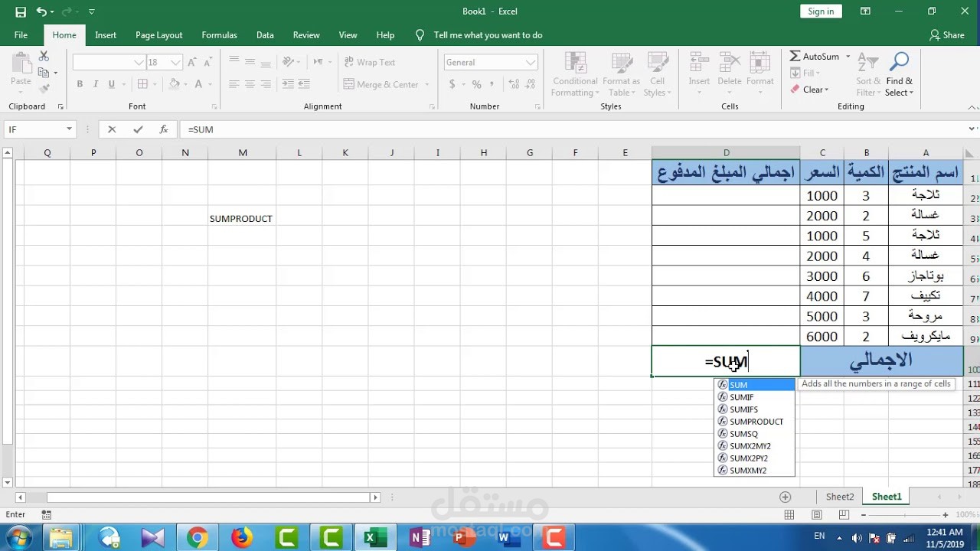Switch to the Formulas tab
980x551 pixels.
(219, 35)
